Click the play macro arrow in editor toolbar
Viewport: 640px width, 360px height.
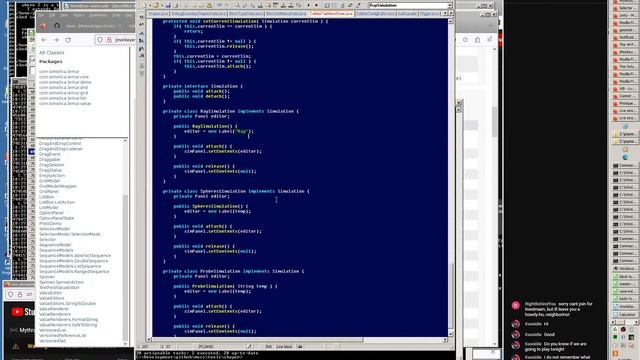(308, 6)
